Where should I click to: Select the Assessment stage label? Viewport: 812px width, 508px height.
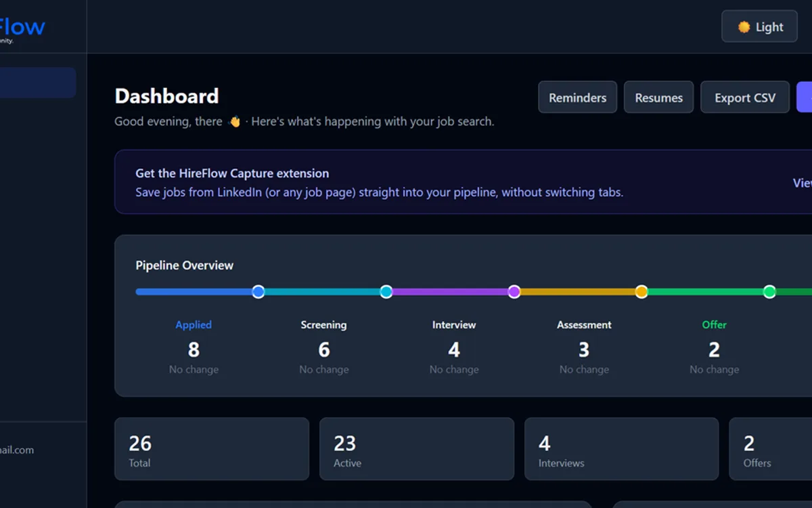click(584, 325)
